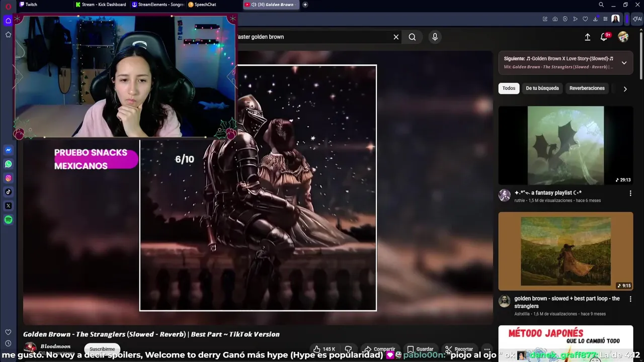The height and width of the screenshot is (362, 644).
Task: Open Spotify in the Opera sidebar
Action: point(8,220)
